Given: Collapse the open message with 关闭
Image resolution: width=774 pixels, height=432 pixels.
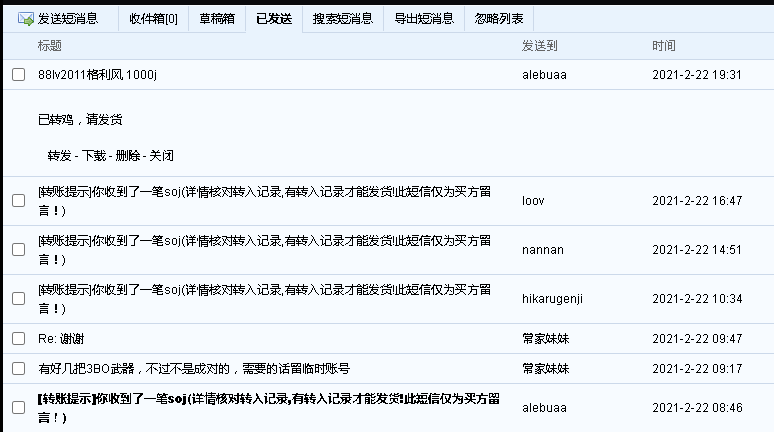Looking at the screenshot, I should coord(161,156).
